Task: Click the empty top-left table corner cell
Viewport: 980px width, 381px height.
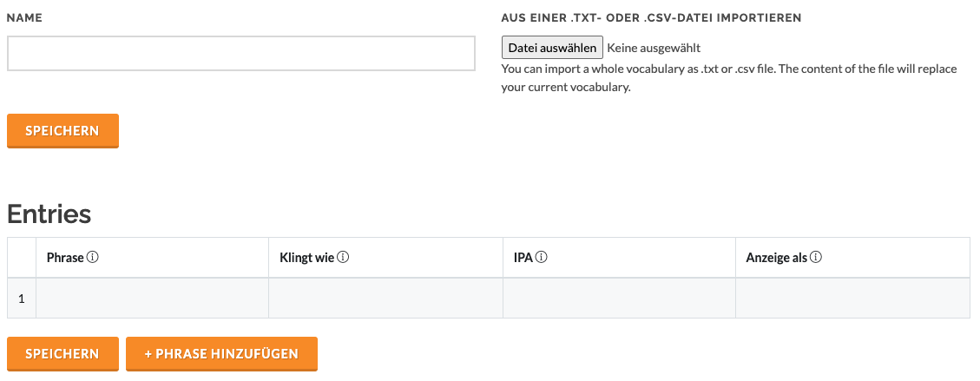Action: point(22,258)
